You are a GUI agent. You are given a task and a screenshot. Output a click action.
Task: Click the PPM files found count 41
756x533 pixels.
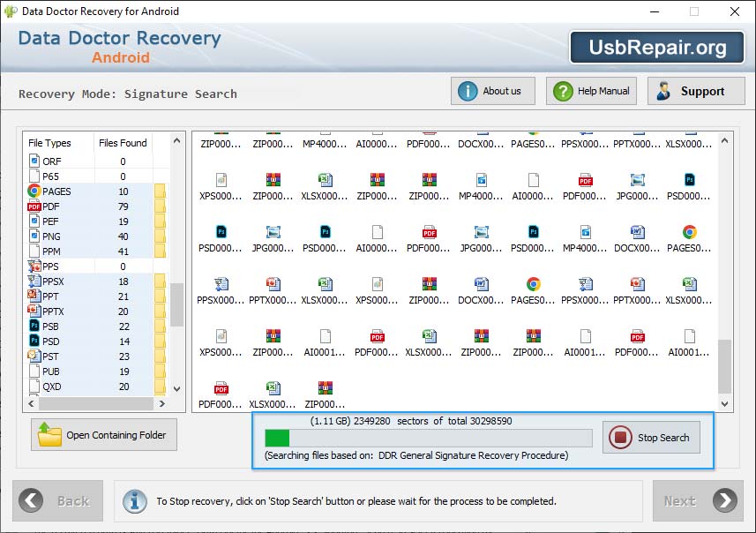click(x=124, y=251)
